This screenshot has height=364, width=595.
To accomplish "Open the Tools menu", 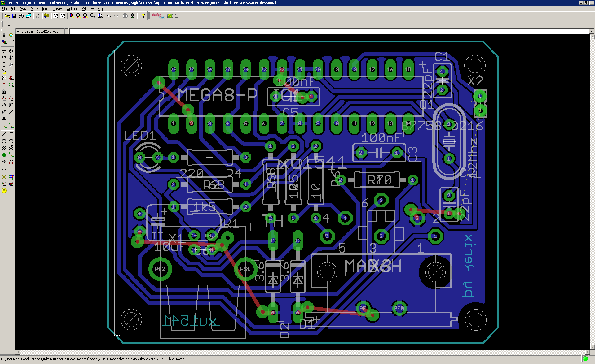I will pyautogui.click(x=45, y=9).
